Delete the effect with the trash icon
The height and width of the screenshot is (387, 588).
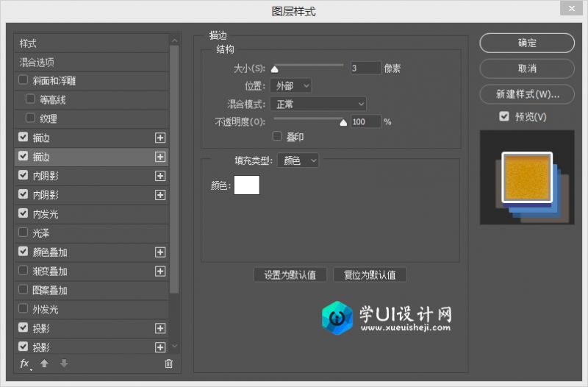point(169,363)
